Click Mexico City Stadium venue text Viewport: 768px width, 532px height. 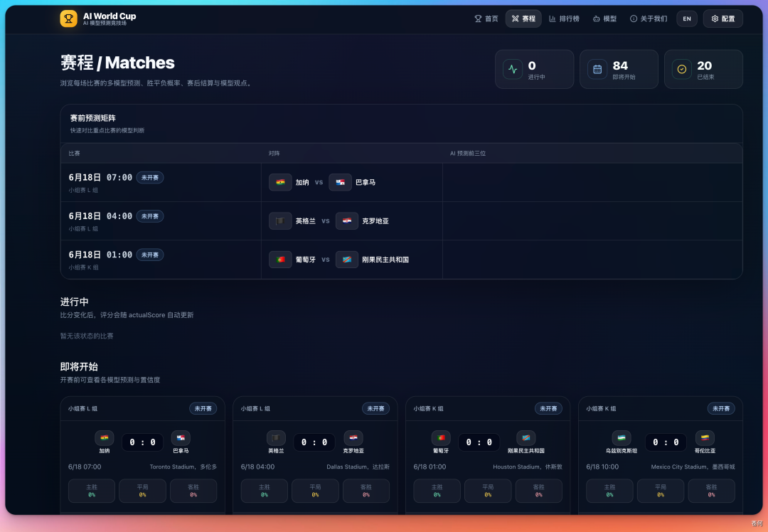click(x=693, y=467)
